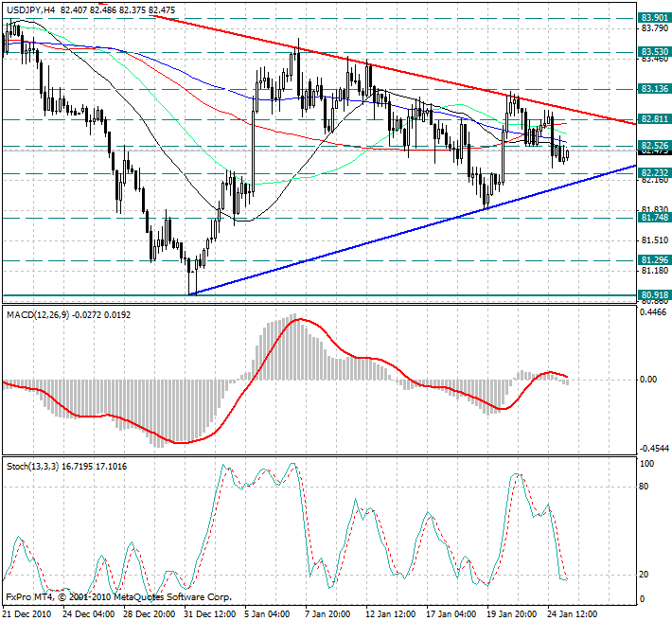
Task: Click the Stochastic 20 level label
Action: point(645,575)
